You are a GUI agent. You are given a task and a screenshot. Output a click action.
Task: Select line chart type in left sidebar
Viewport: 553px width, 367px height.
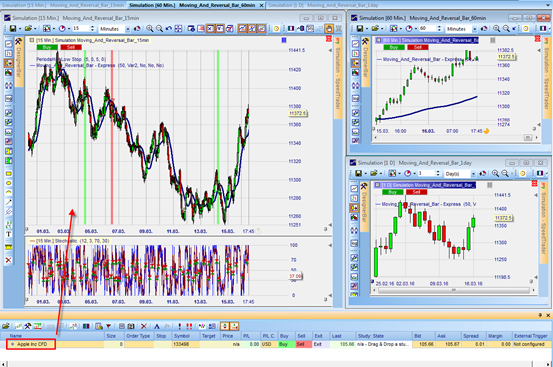pos(8,44)
